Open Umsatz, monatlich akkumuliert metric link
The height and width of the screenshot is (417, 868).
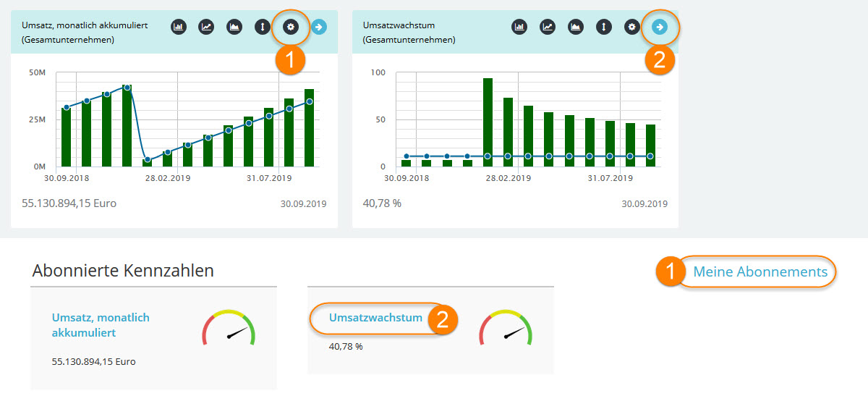coord(101,325)
